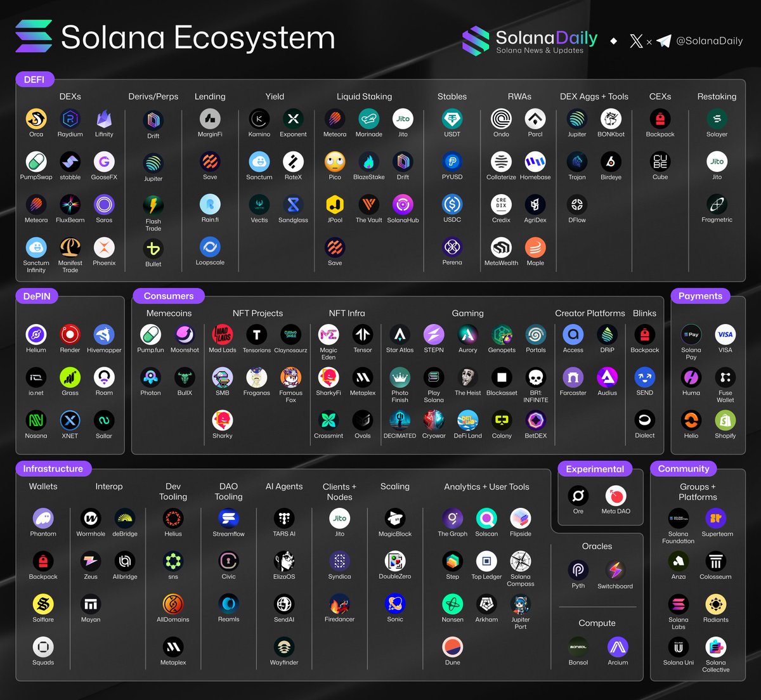Open the Famous Fox icon

tap(290, 377)
